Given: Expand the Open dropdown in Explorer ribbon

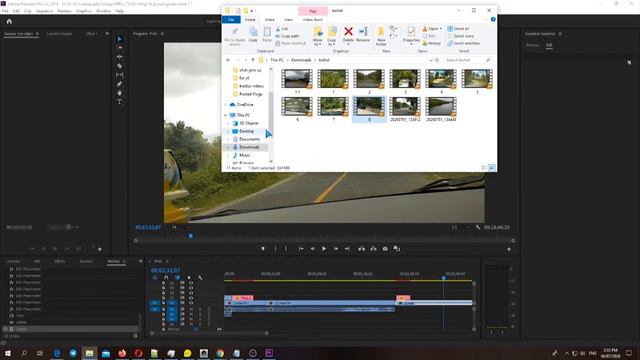Looking at the screenshot, I should pyautogui.click(x=441, y=29).
